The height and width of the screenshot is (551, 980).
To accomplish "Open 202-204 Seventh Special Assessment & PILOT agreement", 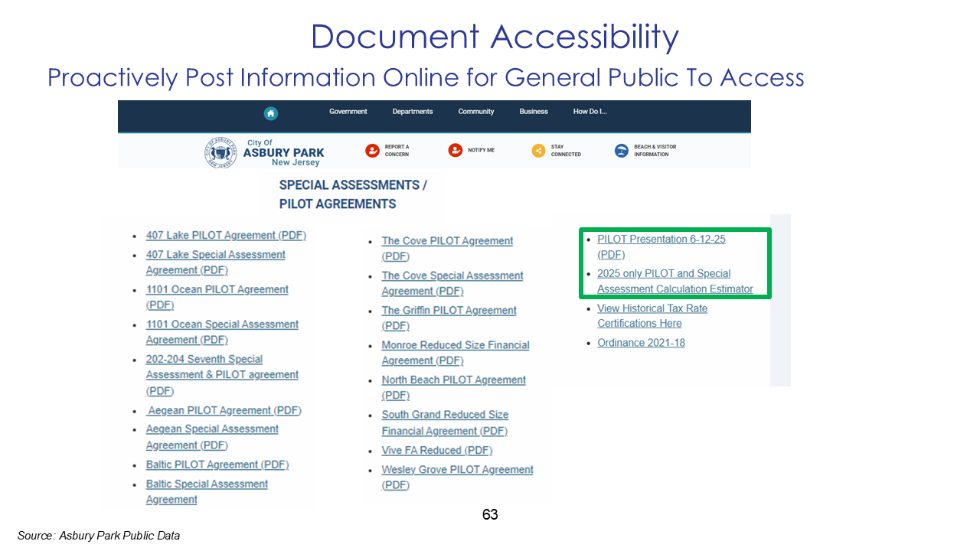I will (222, 375).
